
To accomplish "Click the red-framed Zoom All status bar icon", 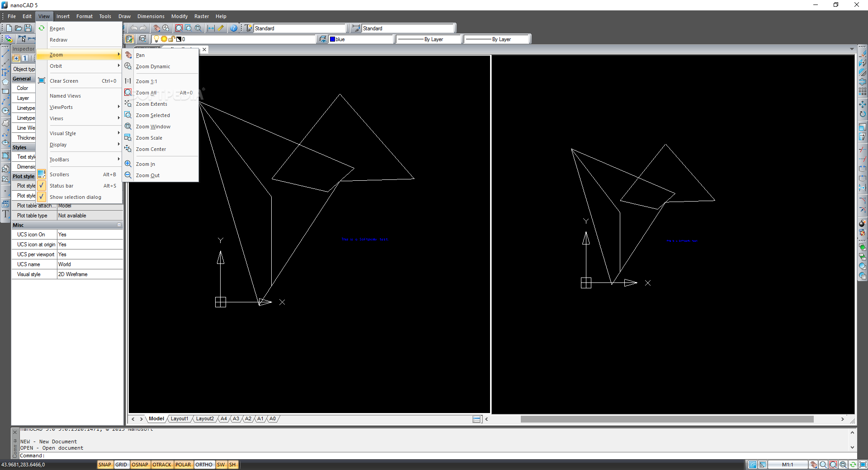I will [833, 465].
